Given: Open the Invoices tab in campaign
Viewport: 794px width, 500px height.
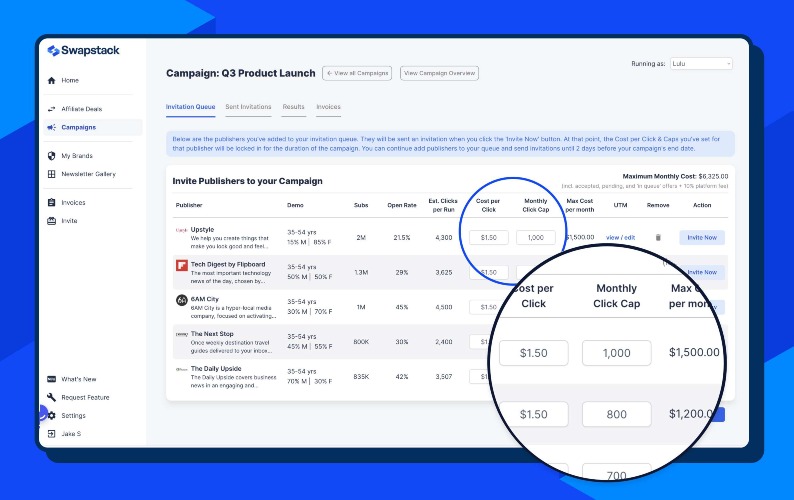Looking at the screenshot, I should click(x=328, y=107).
